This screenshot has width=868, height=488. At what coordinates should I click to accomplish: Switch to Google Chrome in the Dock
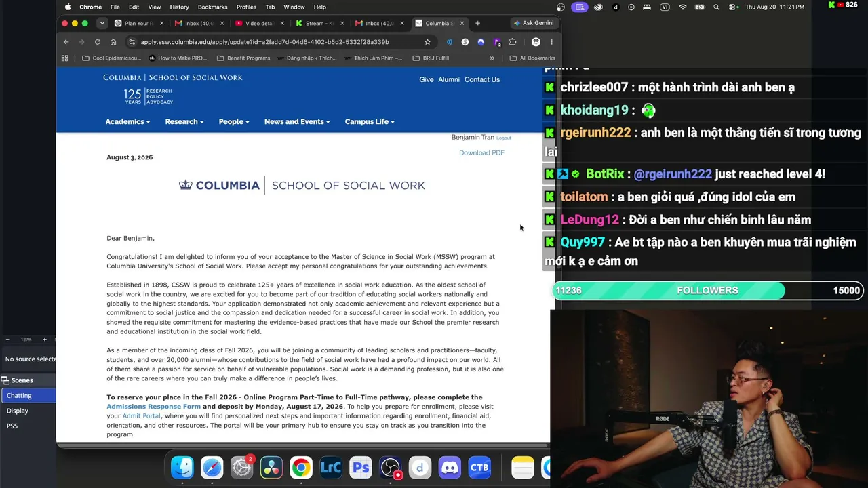[x=301, y=467]
